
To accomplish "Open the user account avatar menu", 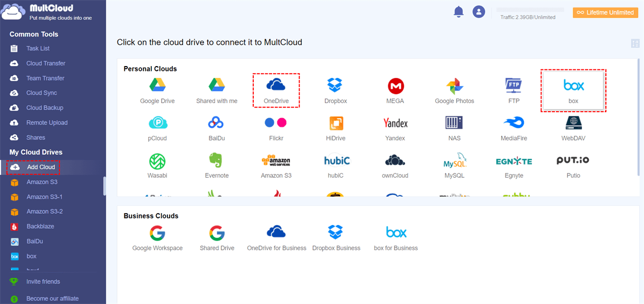I will (x=479, y=11).
